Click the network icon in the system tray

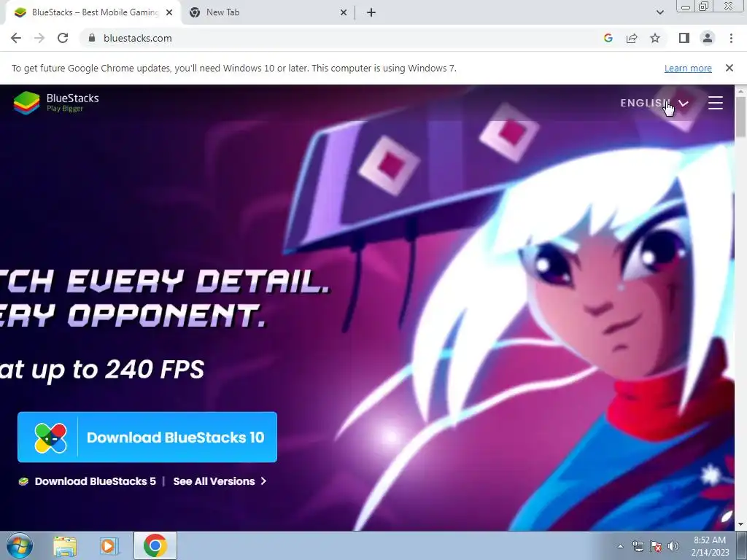coord(638,546)
